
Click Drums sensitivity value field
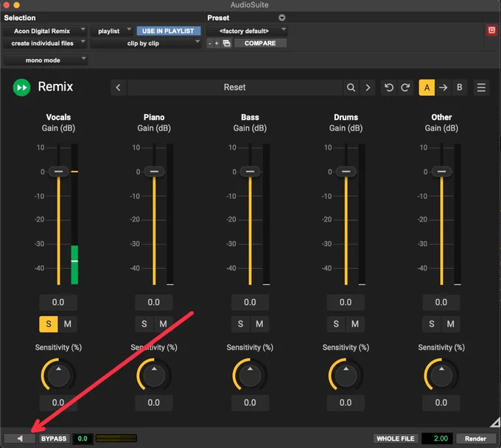tap(346, 402)
